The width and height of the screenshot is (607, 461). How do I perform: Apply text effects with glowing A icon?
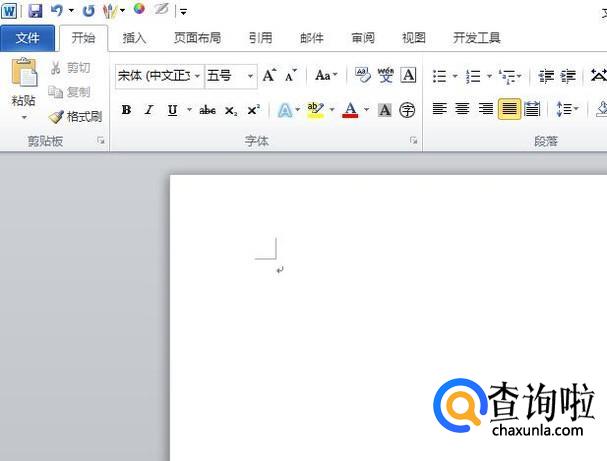pyautogui.click(x=285, y=110)
